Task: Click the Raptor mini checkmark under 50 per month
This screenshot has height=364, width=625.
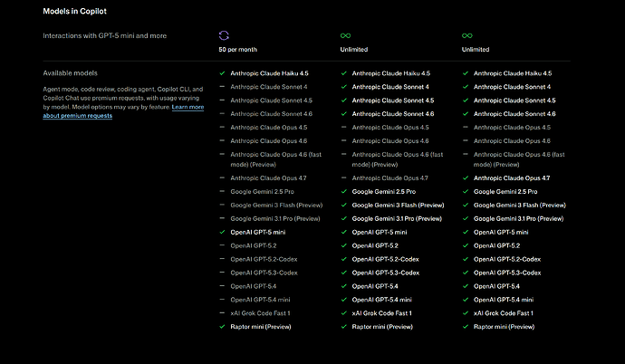Action: (222, 327)
